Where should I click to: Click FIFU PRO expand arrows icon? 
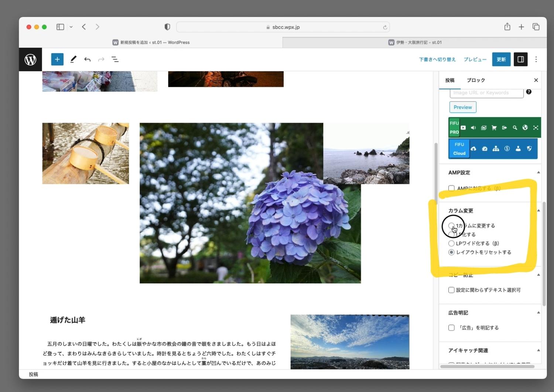point(536,128)
